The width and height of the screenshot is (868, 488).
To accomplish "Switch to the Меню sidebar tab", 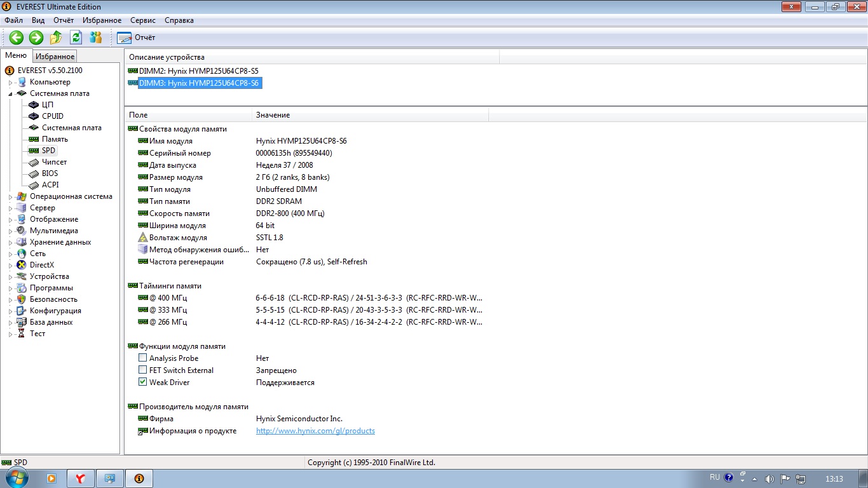I will click(x=16, y=55).
